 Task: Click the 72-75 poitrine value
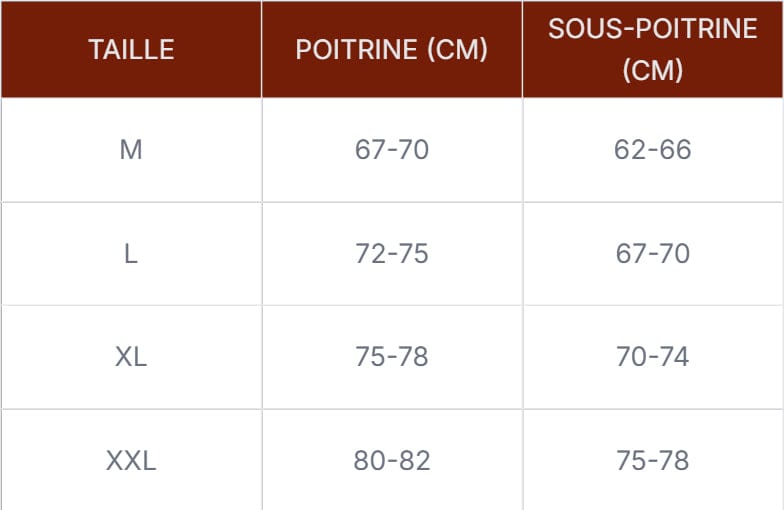392,254
